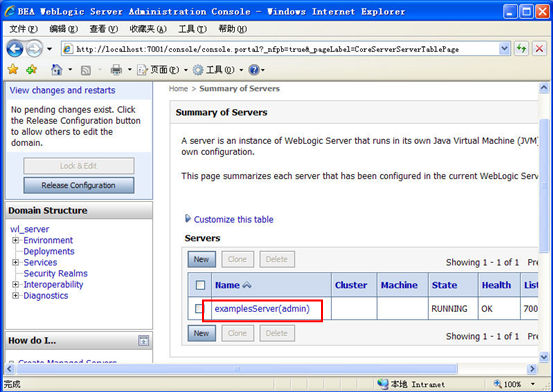This screenshot has width=553, height=392.
Task: Click the New button below Servers table
Action: click(x=201, y=333)
